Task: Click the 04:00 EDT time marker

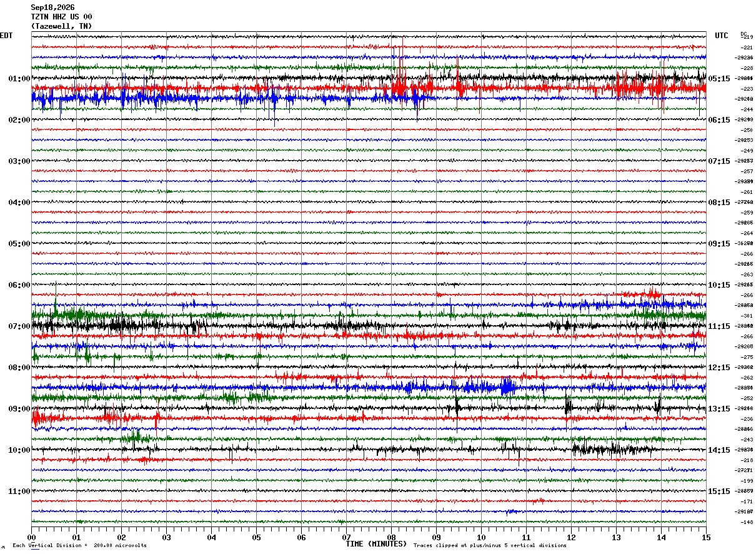Action: [19, 203]
